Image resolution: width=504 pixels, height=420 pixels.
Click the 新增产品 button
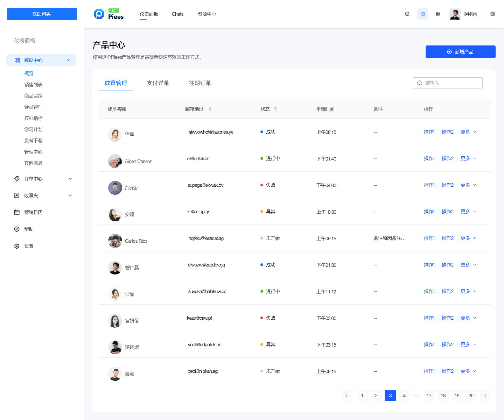click(460, 52)
